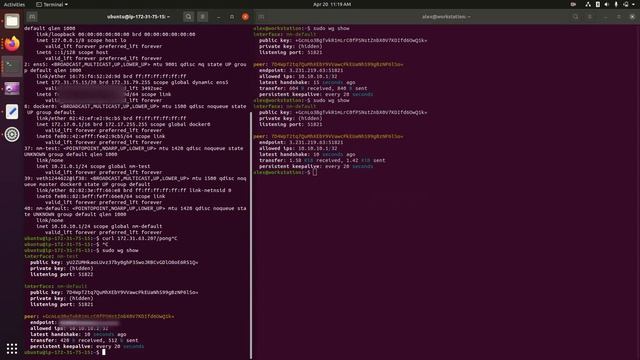Click the 'link/ether 02:42:ef:e2:9c:b5' line
This screenshot has height=360, width=640.
coord(111,118)
